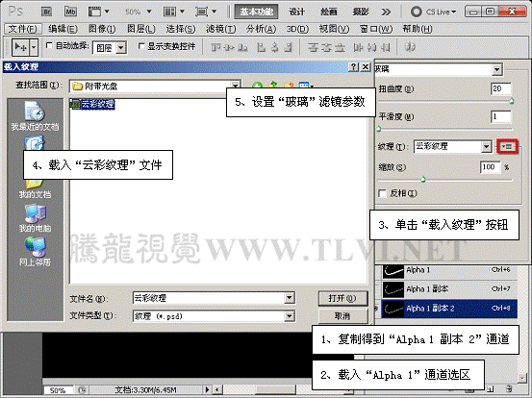Open the 滤镜(T) menu

point(221,29)
